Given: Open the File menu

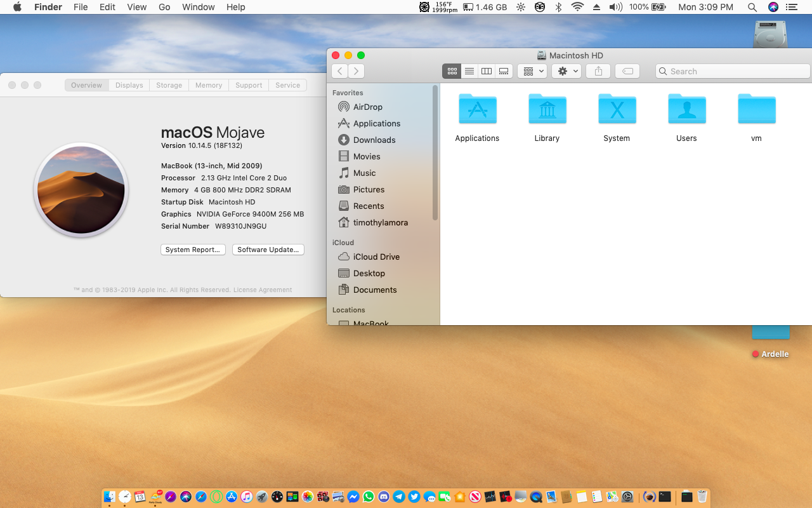Looking at the screenshot, I should point(81,7).
